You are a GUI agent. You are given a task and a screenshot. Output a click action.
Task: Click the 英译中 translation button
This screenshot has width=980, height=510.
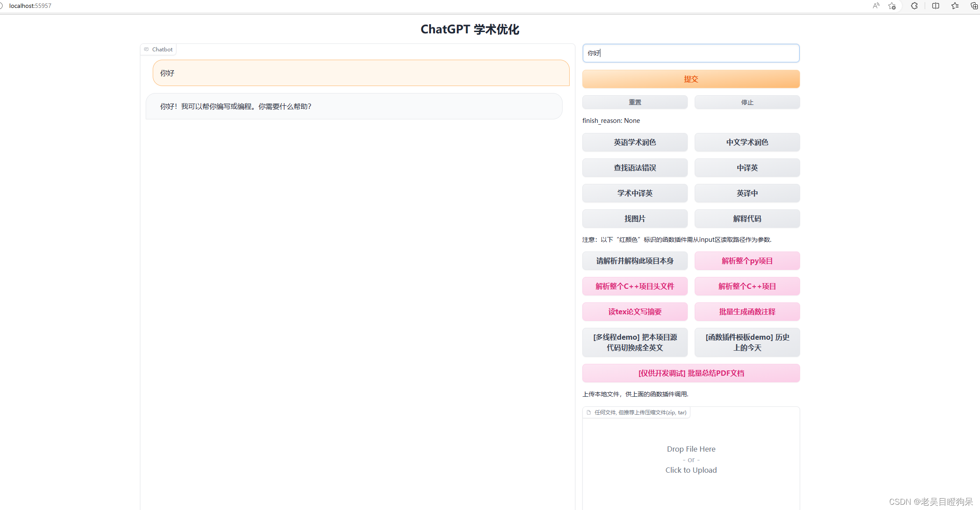coord(747,193)
